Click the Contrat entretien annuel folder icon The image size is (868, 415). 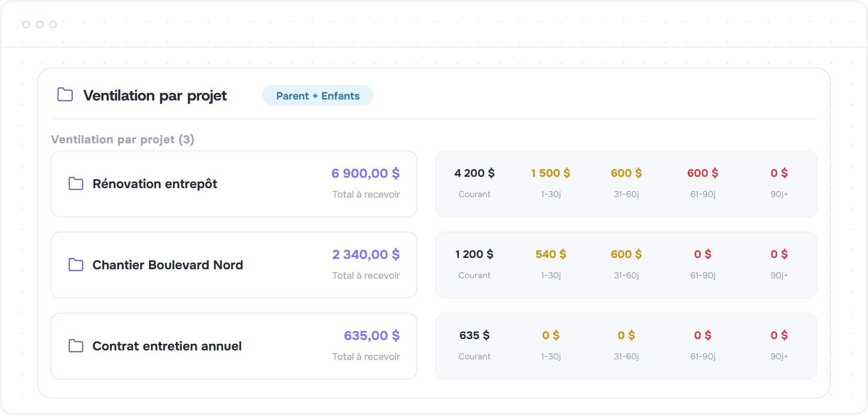pos(76,346)
